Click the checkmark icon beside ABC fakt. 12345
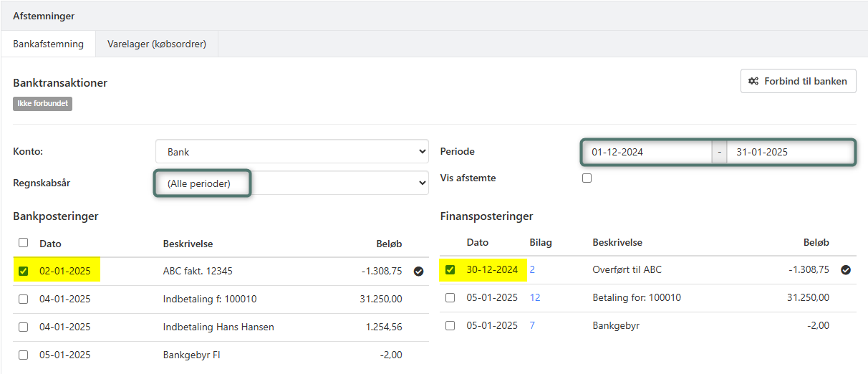Screen dimensions: 868x374 click(418, 271)
